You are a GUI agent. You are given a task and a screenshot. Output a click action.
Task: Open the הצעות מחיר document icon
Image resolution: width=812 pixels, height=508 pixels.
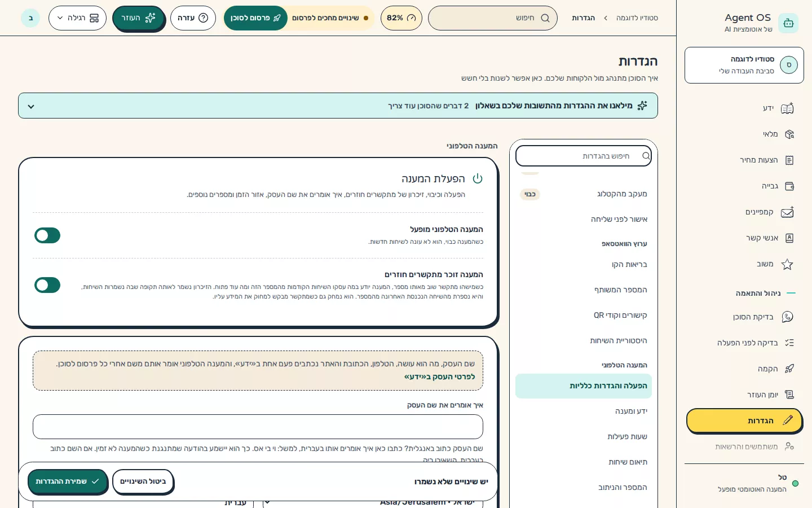(789, 160)
